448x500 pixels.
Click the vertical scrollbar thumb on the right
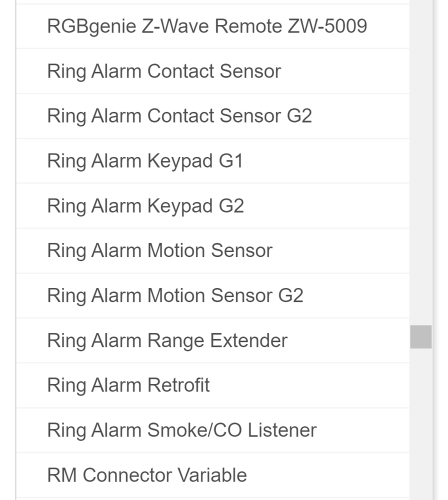coord(421,336)
